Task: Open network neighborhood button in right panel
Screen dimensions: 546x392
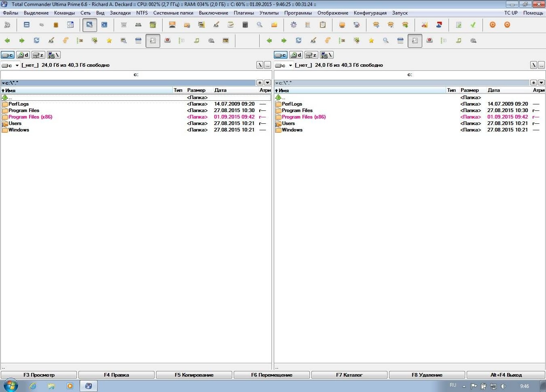Action: (326, 55)
